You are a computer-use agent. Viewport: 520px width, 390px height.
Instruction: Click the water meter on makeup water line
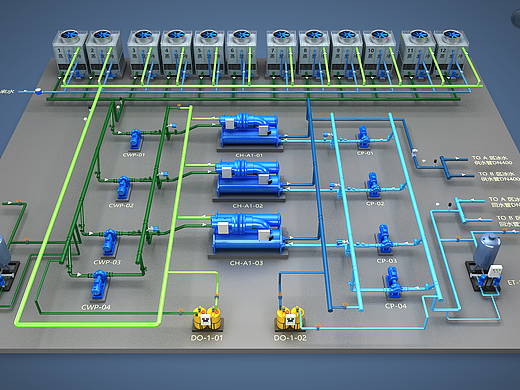click(38, 91)
